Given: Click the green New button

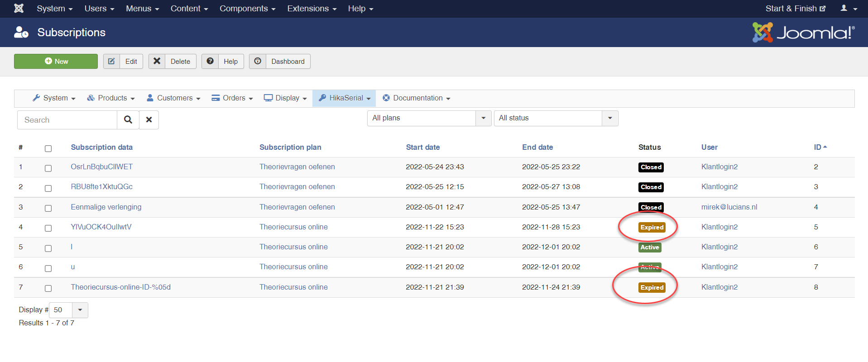Looking at the screenshot, I should (56, 61).
